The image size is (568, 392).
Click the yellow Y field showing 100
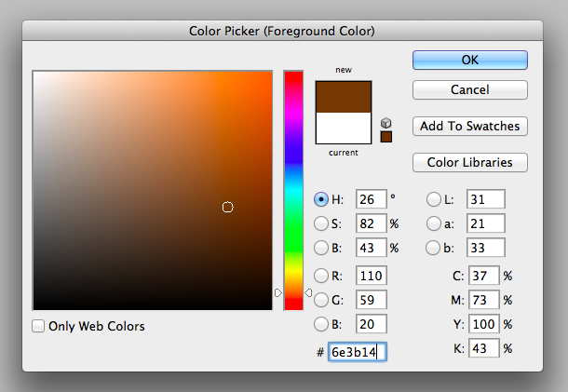point(484,324)
